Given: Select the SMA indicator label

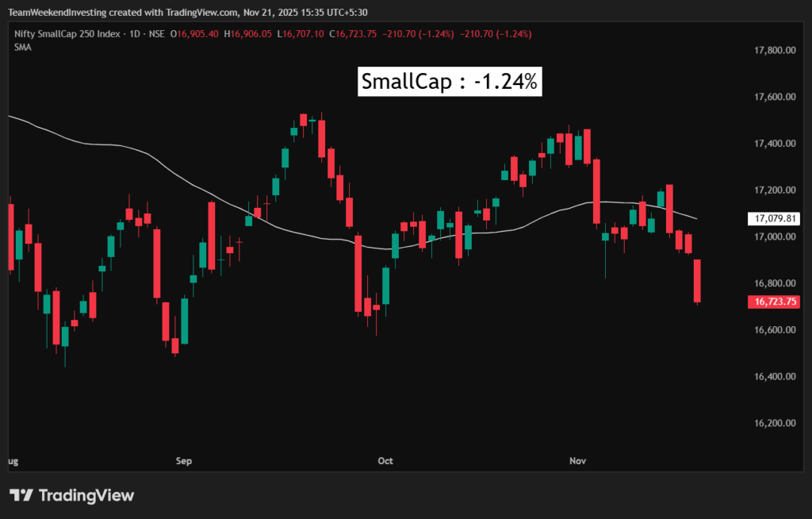Looking at the screenshot, I should point(22,48).
